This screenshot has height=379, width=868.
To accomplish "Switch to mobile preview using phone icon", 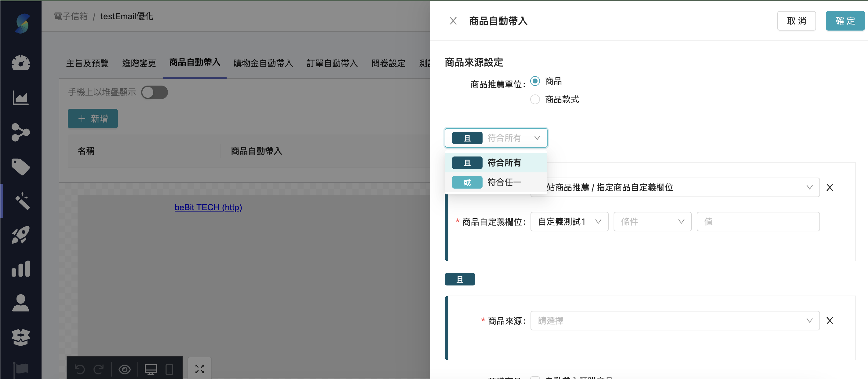I will point(169,369).
